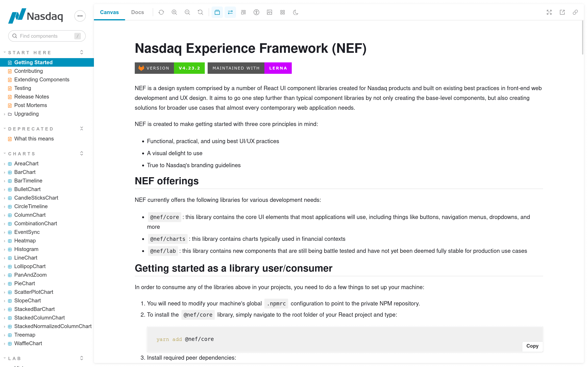Copy the story link using the chain icon
This screenshot has width=588, height=367.
[x=575, y=12]
